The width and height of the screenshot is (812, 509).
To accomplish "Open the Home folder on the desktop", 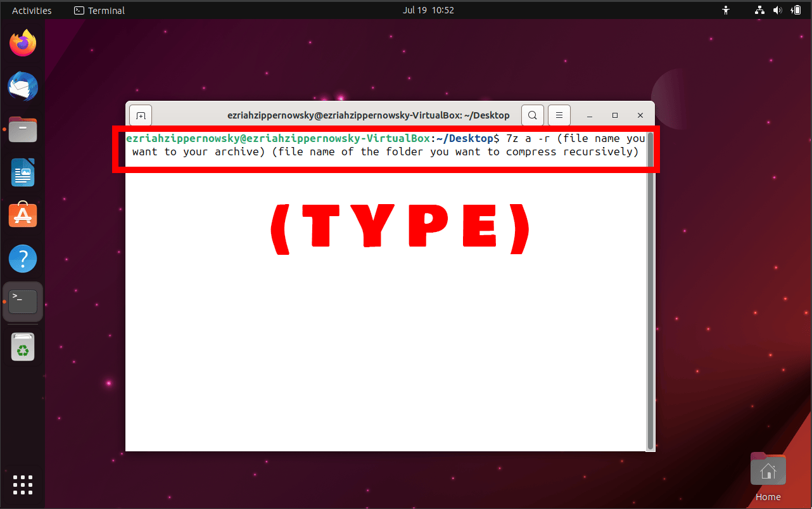I will [768, 469].
